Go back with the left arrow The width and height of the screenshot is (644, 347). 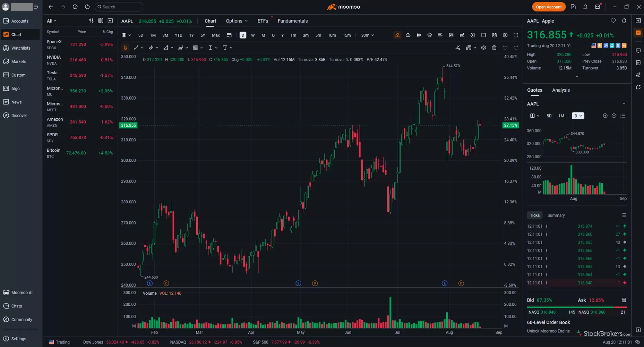(51, 7)
